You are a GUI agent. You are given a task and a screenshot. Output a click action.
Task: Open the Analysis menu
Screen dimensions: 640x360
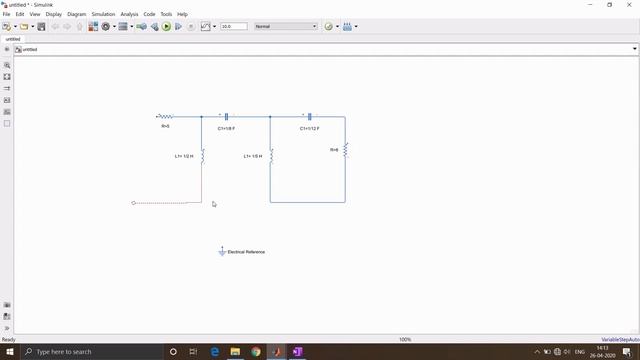click(129, 14)
